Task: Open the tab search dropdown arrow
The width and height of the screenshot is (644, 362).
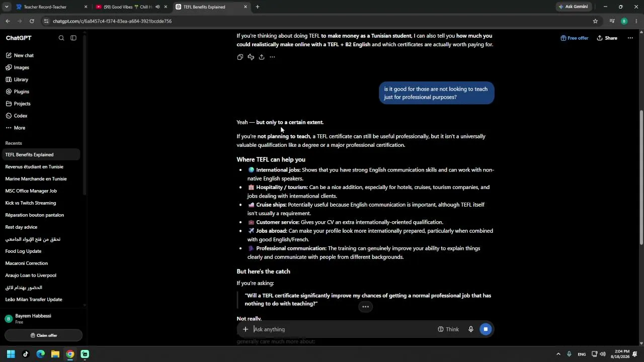Action: click(x=7, y=7)
